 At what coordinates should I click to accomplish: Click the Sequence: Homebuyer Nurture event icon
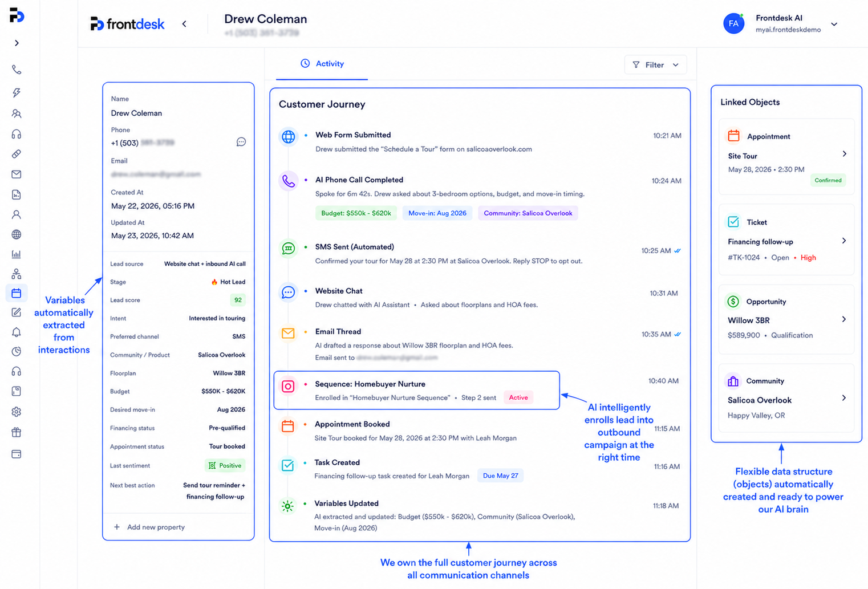288,386
